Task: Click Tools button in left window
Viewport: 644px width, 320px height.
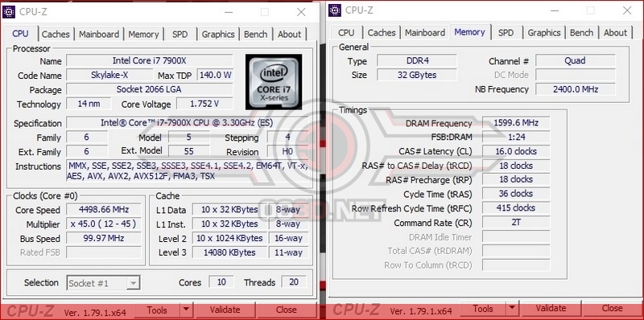Action: pos(157,310)
